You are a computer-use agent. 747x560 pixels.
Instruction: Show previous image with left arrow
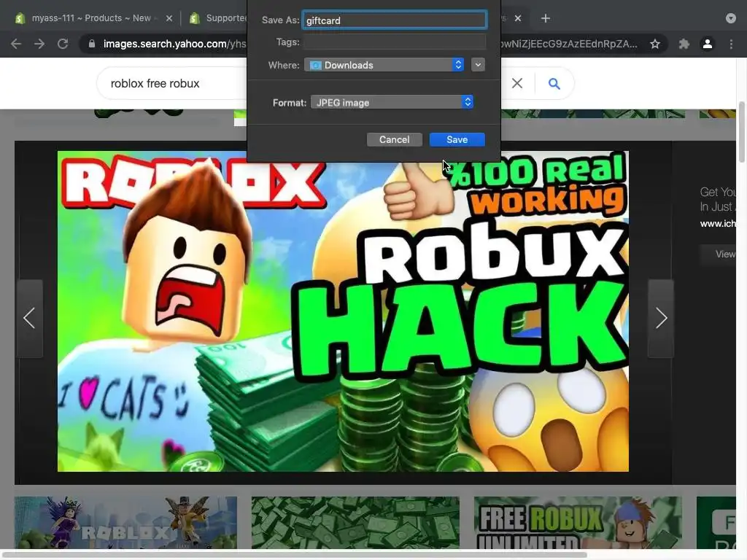29,318
